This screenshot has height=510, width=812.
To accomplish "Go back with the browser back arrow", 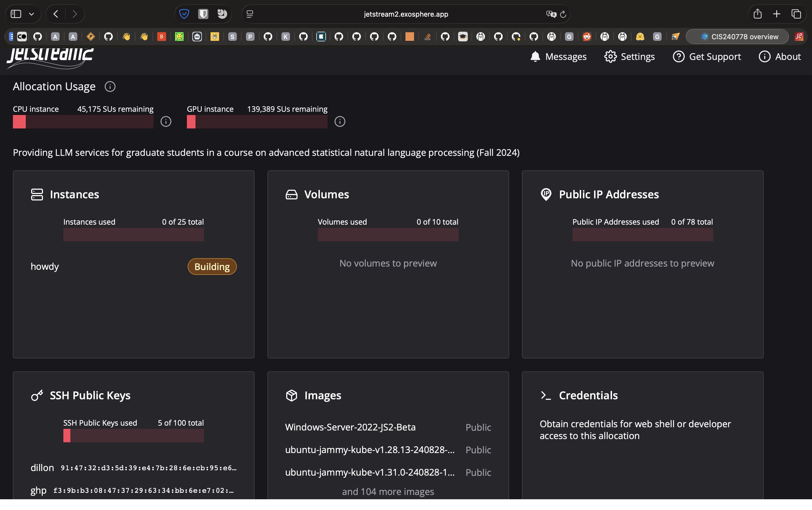I will 56,14.
